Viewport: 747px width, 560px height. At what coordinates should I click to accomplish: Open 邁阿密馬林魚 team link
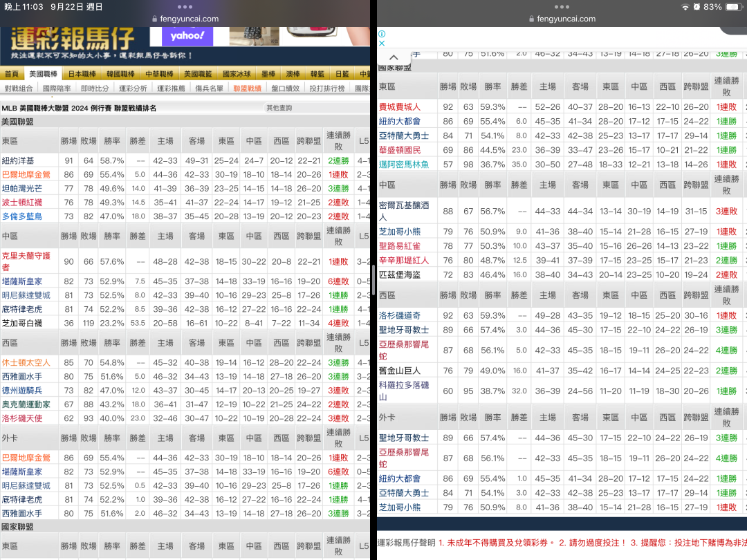pyautogui.click(x=404, y=165)
